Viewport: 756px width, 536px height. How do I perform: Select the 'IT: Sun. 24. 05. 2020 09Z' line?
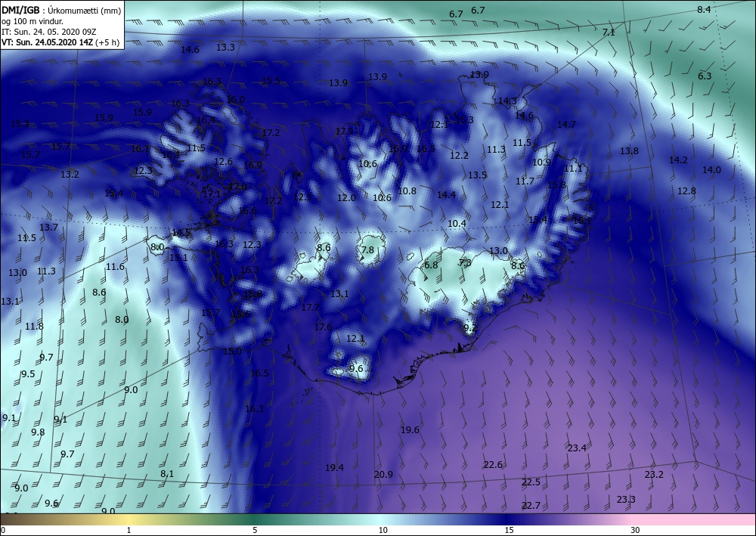pyautogui.click(x=48, y=32)
